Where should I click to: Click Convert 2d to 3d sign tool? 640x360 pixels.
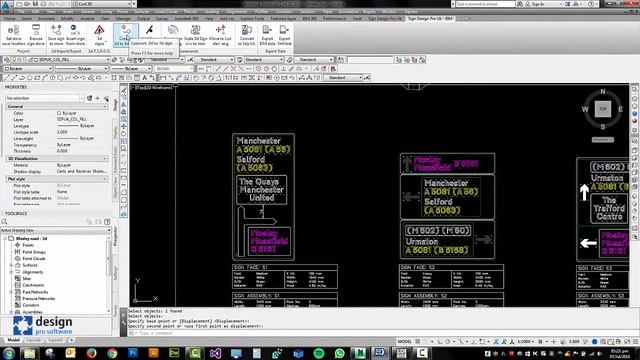(x=125, y=35)
